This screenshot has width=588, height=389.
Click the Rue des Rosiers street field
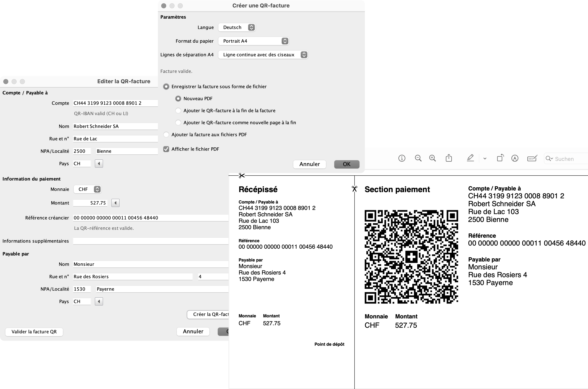coord(133,277)
